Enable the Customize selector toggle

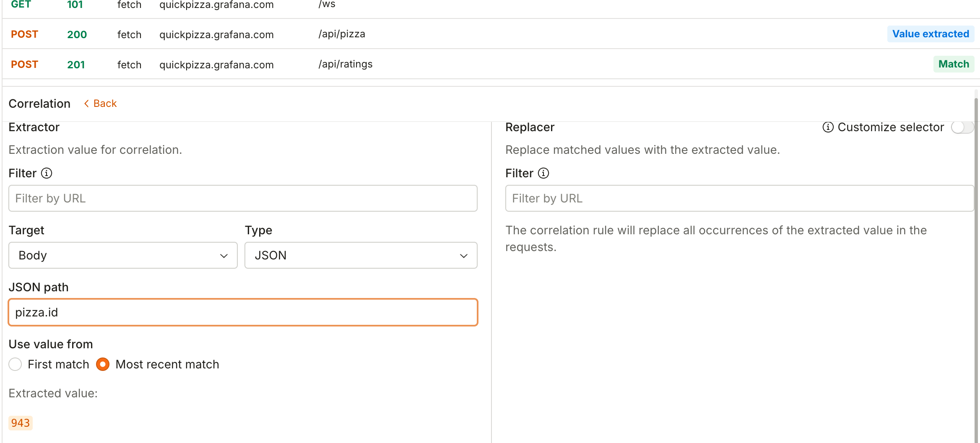962,127
